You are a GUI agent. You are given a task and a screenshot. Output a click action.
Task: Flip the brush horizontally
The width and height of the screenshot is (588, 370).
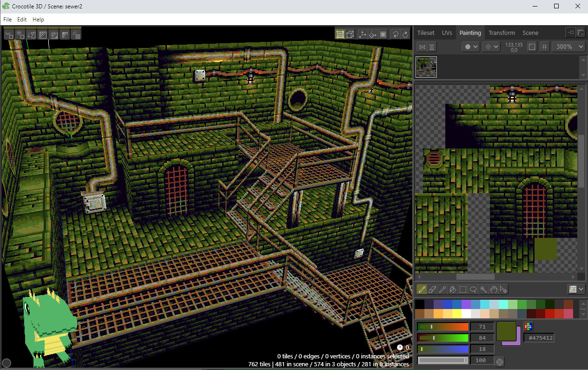pos(422,47)
